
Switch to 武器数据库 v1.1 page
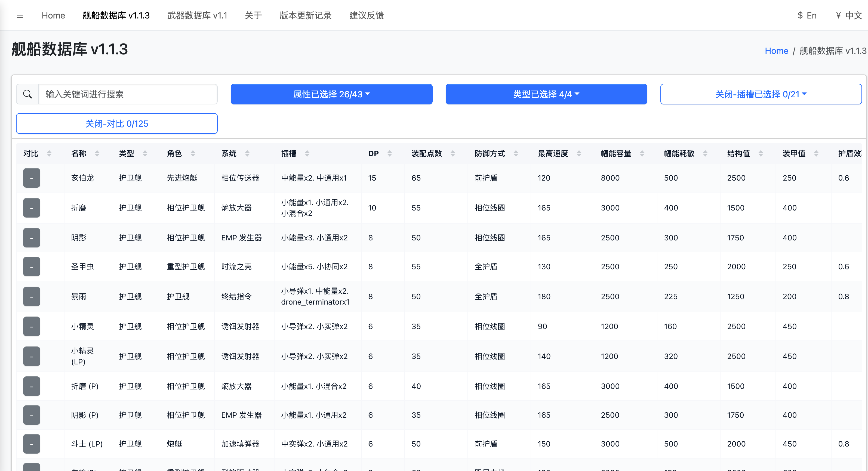[x=196, y=15]
